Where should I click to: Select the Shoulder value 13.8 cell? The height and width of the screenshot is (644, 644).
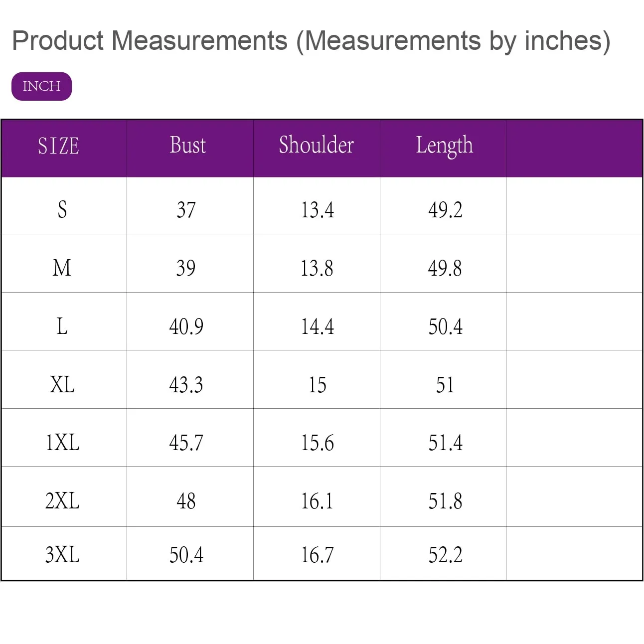pyautogui.click(x=317, y=268)
